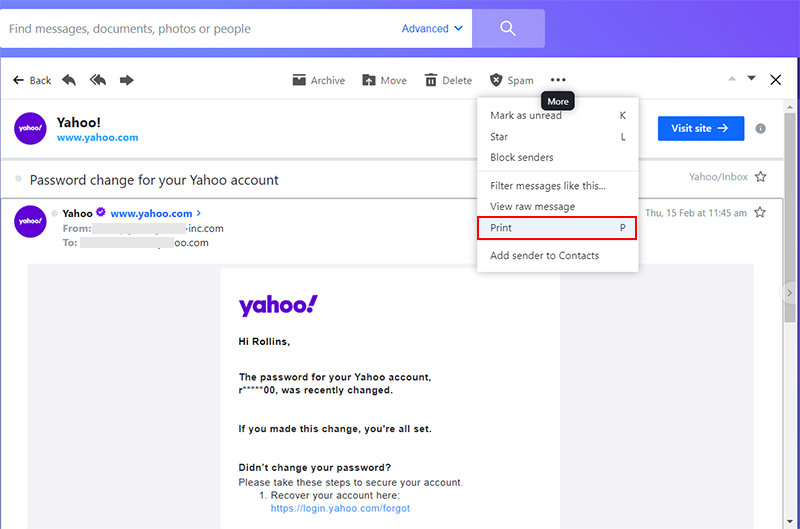Open the Move to folder option
The width and height of the screenshot is (800, 529).
[x=384, y=80]
